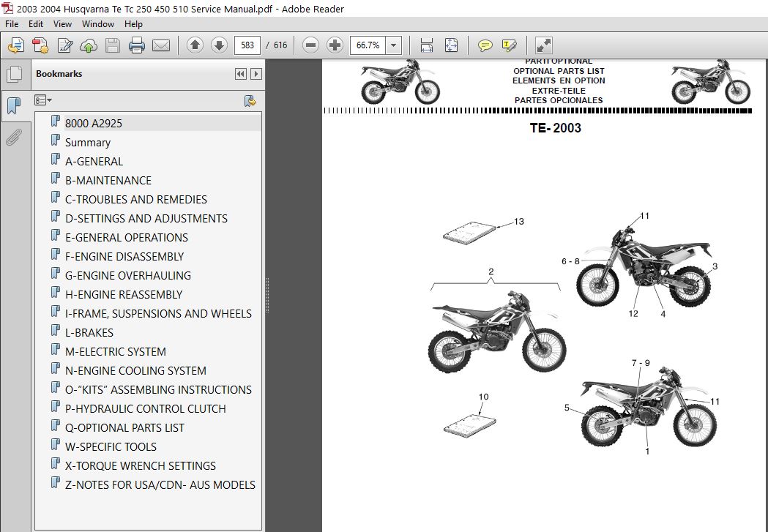
Task: Open the Window menu
Action: [x=98, y=24]
